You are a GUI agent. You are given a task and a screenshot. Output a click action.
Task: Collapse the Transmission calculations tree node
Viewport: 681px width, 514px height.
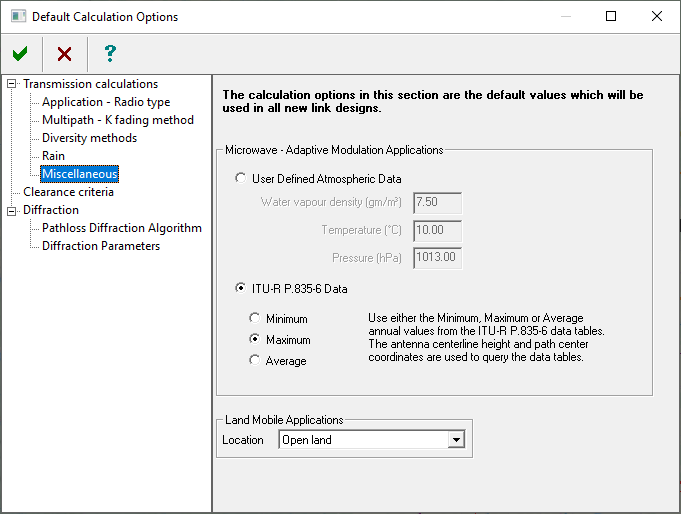pos(12,84)
